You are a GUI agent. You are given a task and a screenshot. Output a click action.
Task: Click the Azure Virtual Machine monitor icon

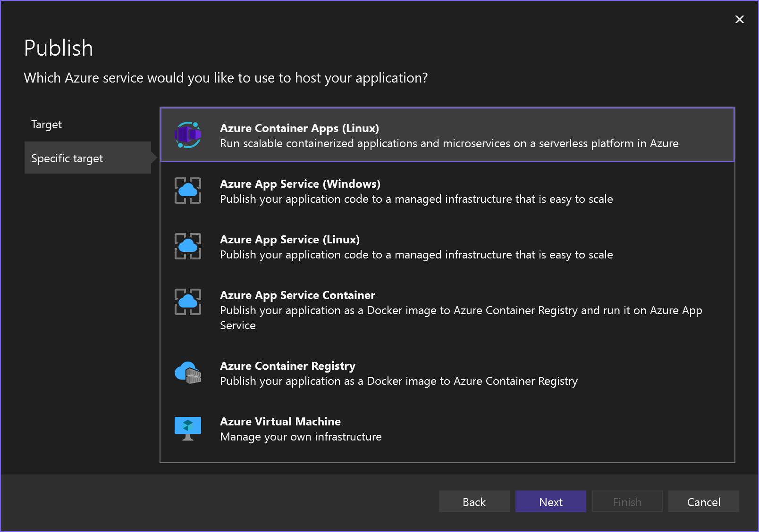188,428
